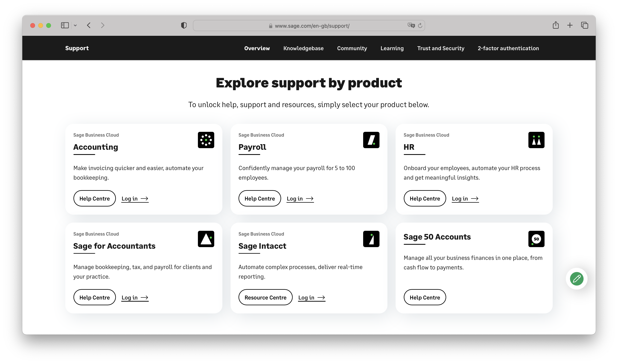This screenshot has height=364, width=618.
Task: Expand the sidebar dropdown chevron
Action: [75, 25]
